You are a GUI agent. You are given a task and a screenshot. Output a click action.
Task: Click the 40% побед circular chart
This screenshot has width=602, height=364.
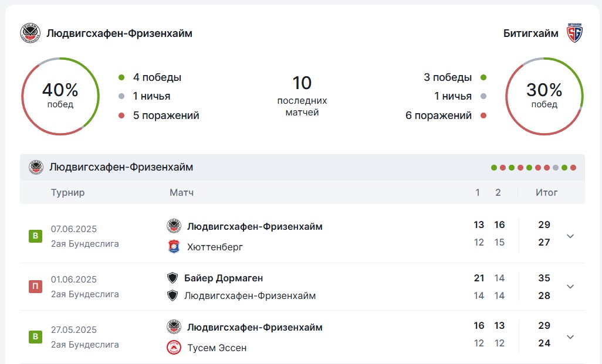click(x=60, y=96)
